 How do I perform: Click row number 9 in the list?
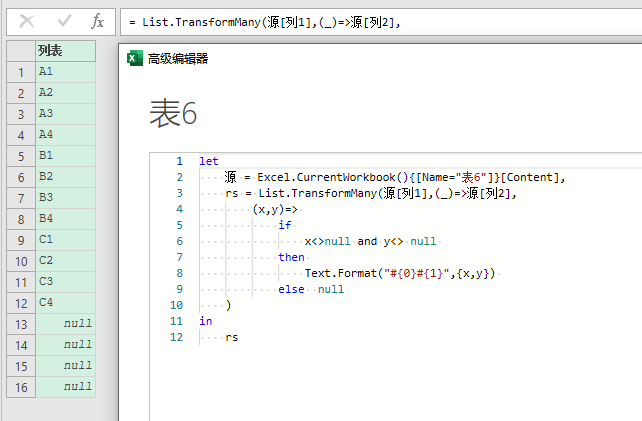click(21, 240)
